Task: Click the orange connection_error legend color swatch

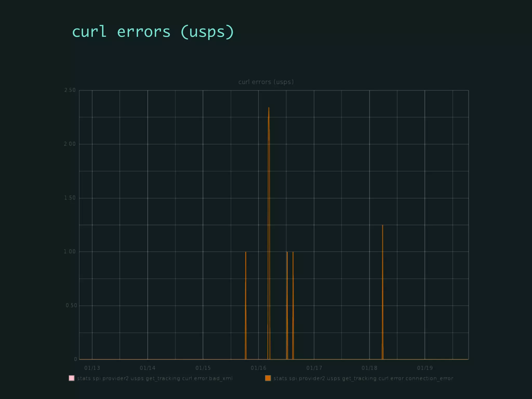Action: 268,378
